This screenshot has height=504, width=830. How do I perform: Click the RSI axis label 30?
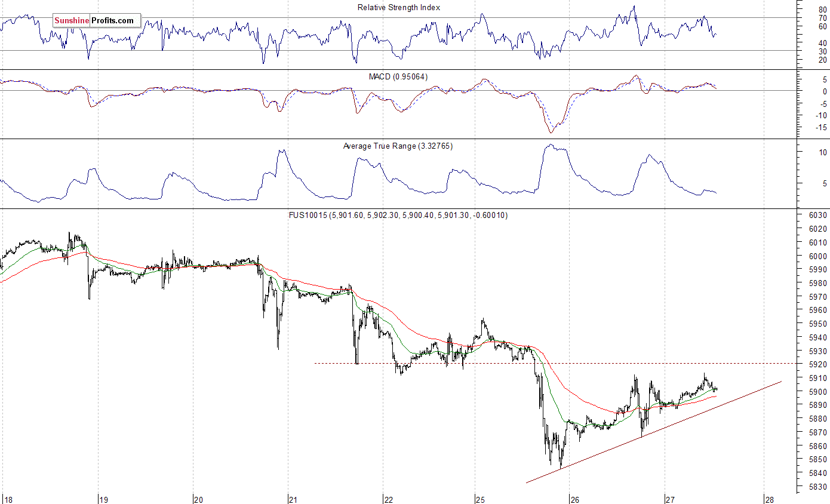tap(823, 51)
